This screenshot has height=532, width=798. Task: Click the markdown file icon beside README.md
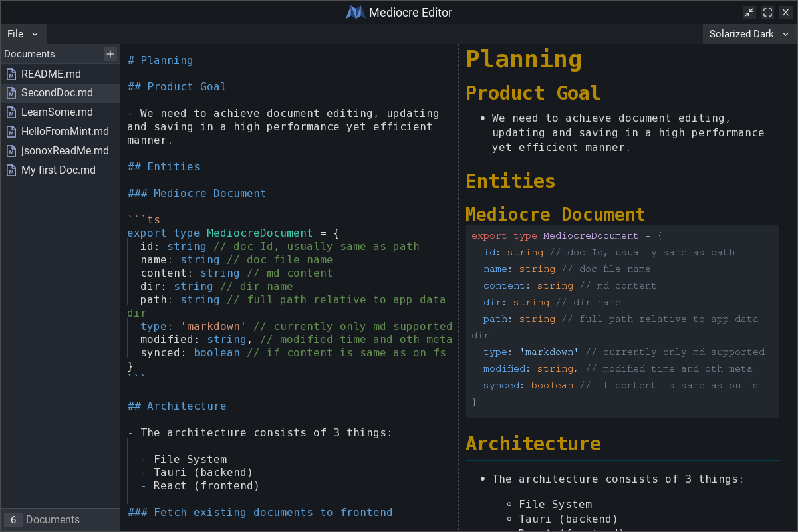point(11,74)
